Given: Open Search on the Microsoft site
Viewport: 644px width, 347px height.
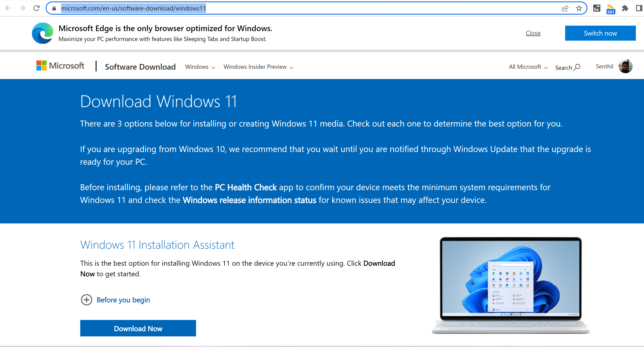Looking at the screenshot, I should coord(567,67).
